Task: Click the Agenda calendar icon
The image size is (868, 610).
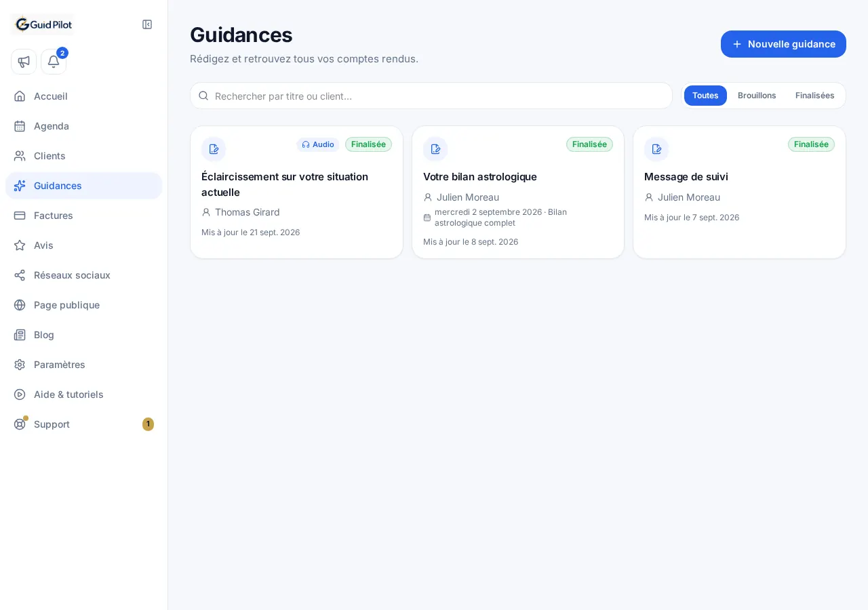Action: 20,126
